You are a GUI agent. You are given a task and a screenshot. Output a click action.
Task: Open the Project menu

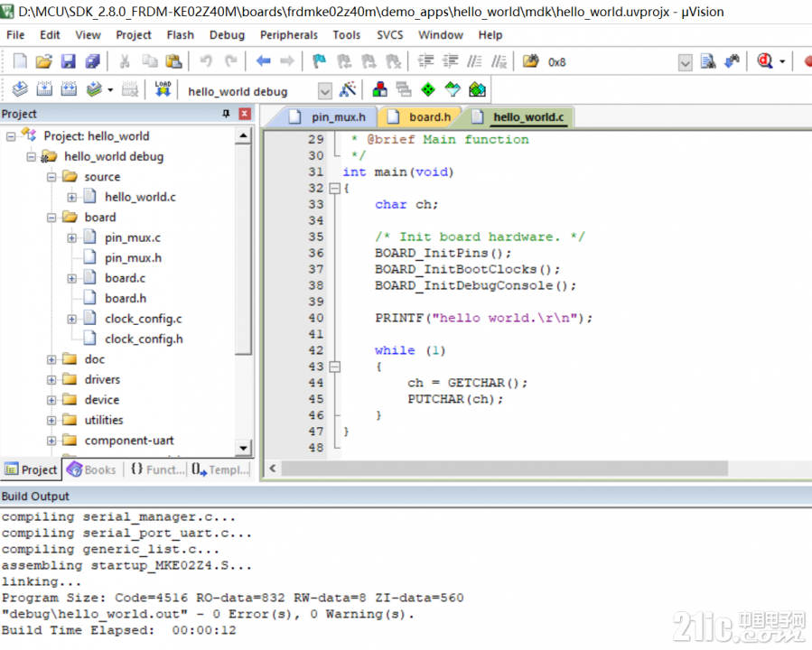(134, 34)
